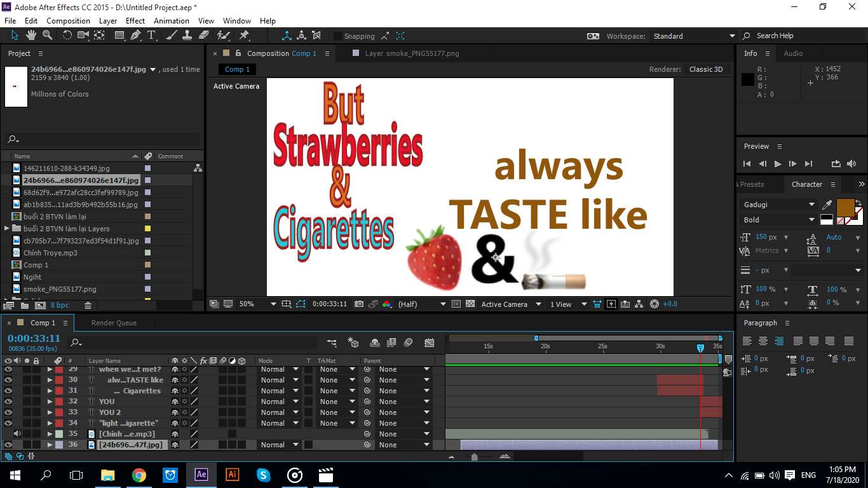Click the timeline zoom slider handle

pos(474,456)
